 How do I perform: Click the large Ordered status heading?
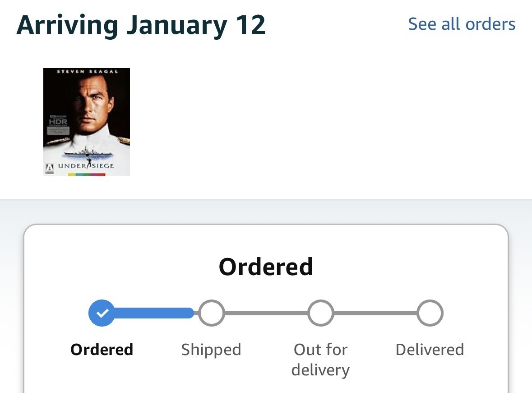pos(266,267)
